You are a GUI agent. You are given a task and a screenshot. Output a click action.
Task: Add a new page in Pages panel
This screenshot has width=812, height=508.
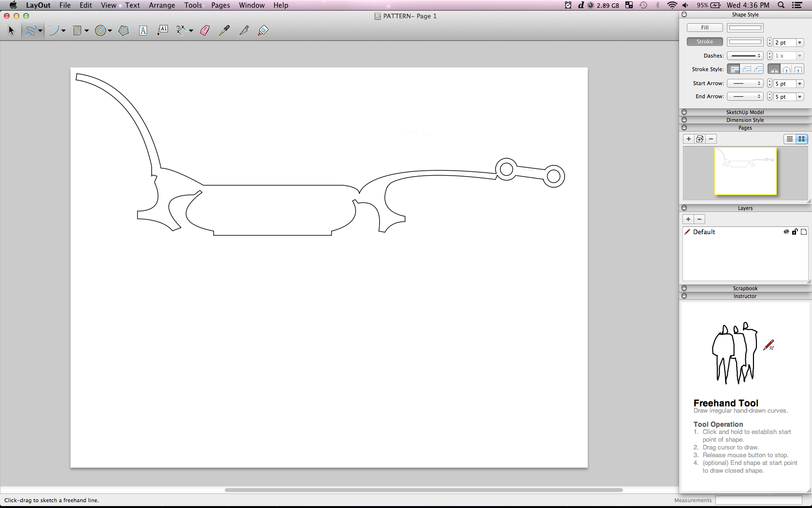(x=688, y=139)
